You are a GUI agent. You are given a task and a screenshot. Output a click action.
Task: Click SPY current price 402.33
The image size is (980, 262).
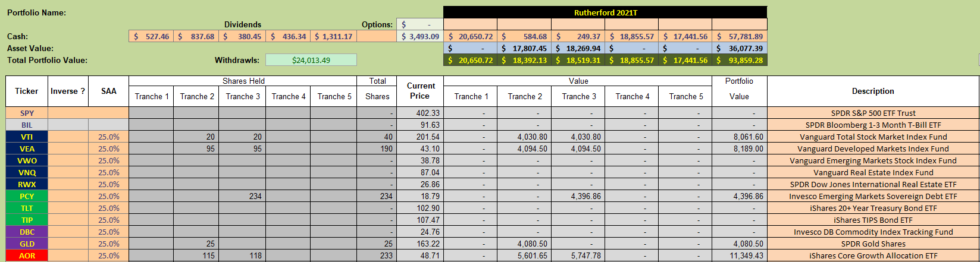point(420,113)
